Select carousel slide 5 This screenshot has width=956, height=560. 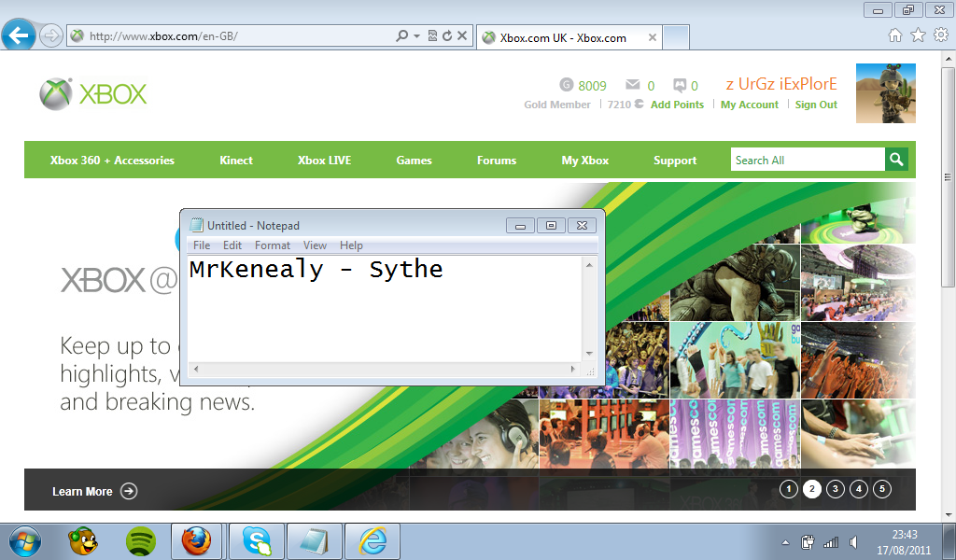(881, 489)
